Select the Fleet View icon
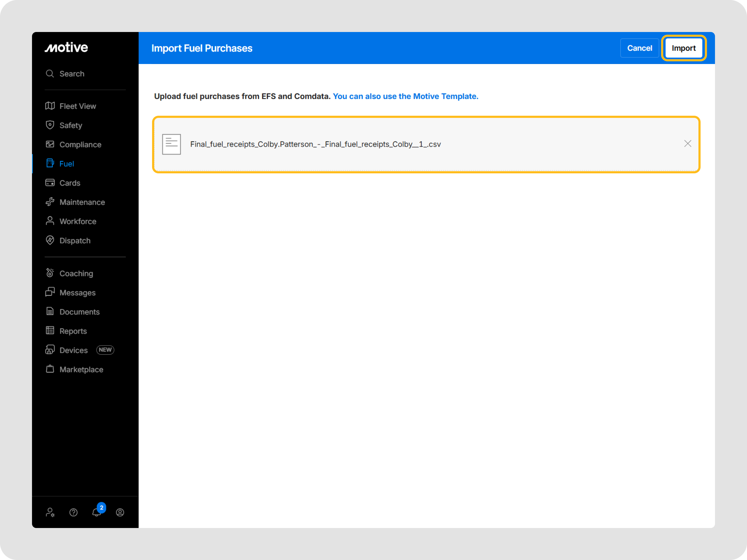Screen dimensions: 747x560 click(x=50, y=106)
